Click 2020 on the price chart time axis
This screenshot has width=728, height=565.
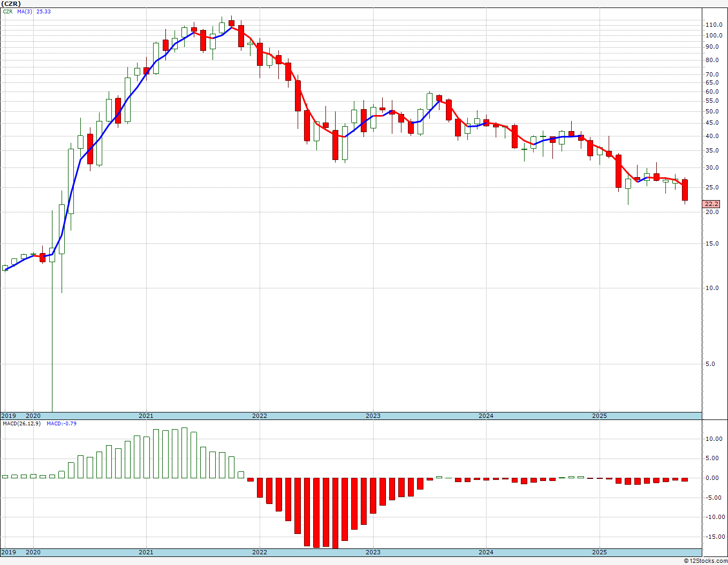33,416
